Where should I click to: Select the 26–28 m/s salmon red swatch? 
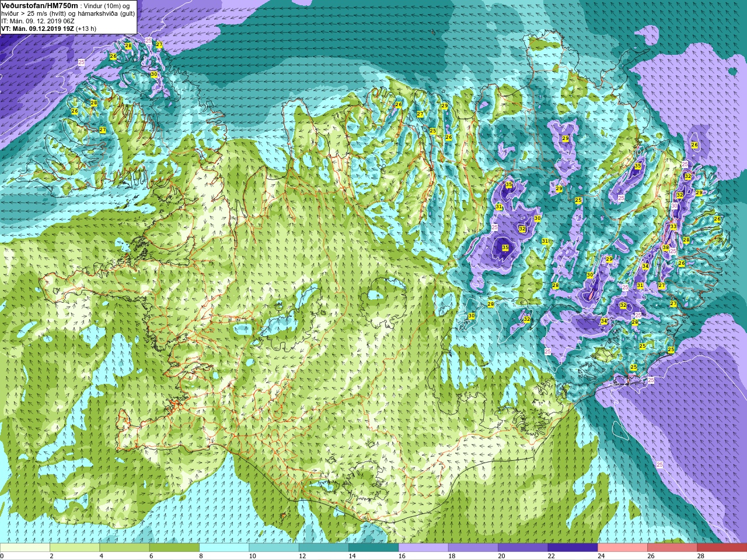click(x=672, y=548)
